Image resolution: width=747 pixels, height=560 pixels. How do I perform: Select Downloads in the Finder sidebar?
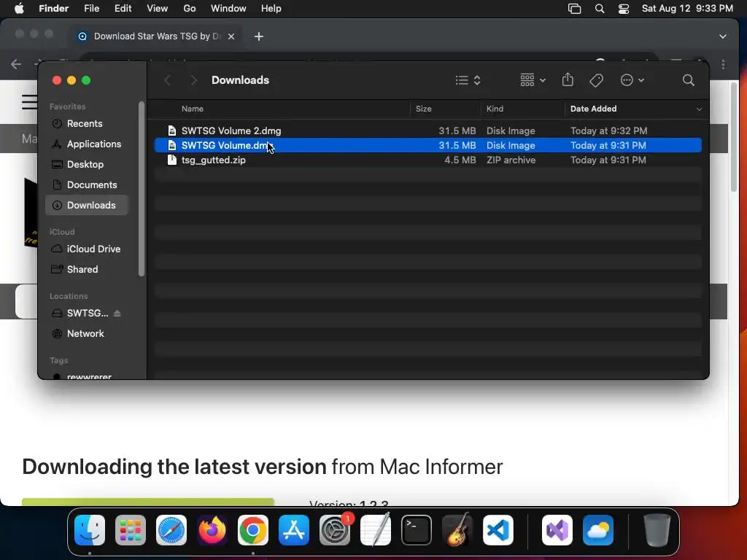[87, 205]
